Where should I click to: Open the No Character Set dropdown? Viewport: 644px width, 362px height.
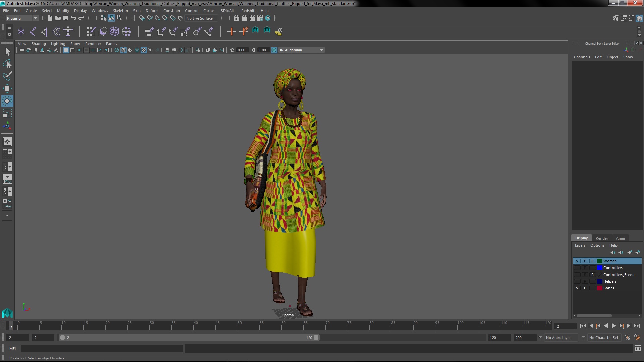point(604,338)
